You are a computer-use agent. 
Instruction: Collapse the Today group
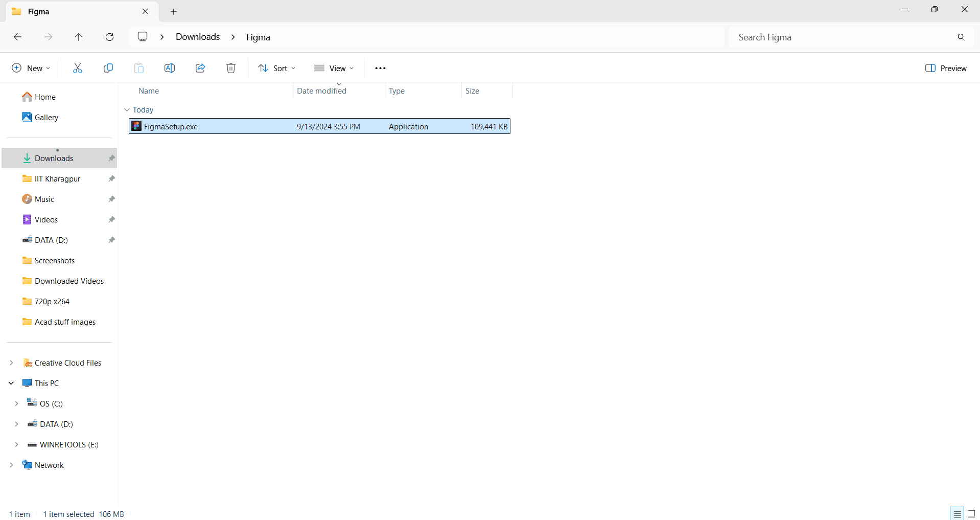point(127,109)
